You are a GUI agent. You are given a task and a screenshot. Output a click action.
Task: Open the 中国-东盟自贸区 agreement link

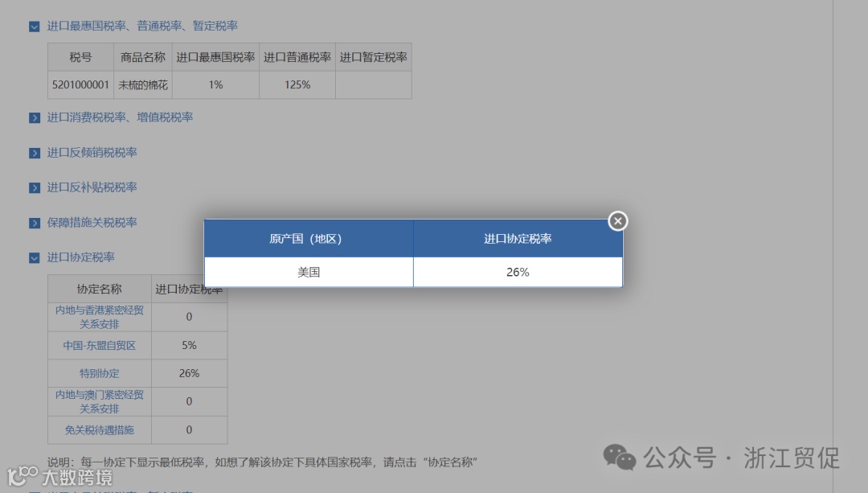pyautogui.click(x=100, y=346)
